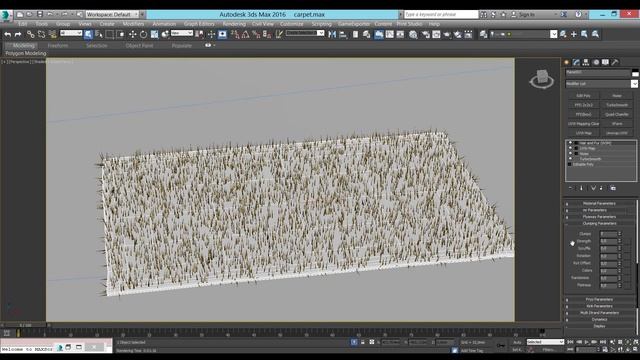Toggle the Spinner Snap button
This screenshot has height=360, width=640.
tap(267, 35)
